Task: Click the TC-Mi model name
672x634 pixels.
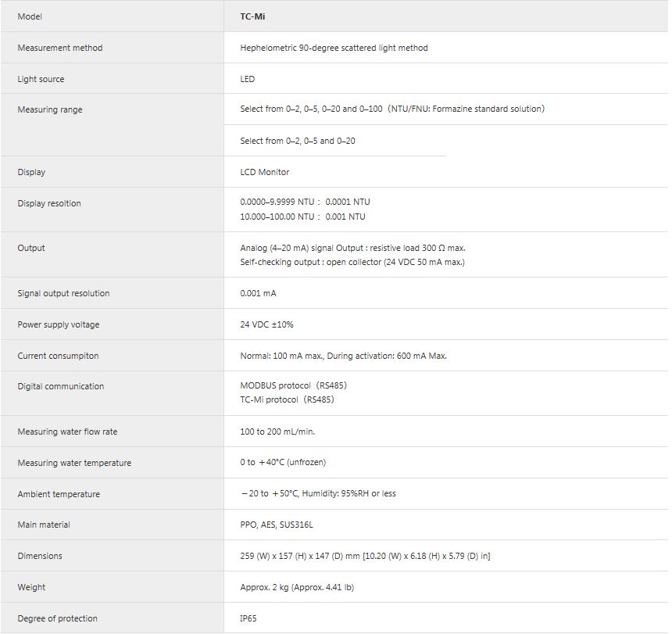Action: pyautogui.click(x=252, y=16)
